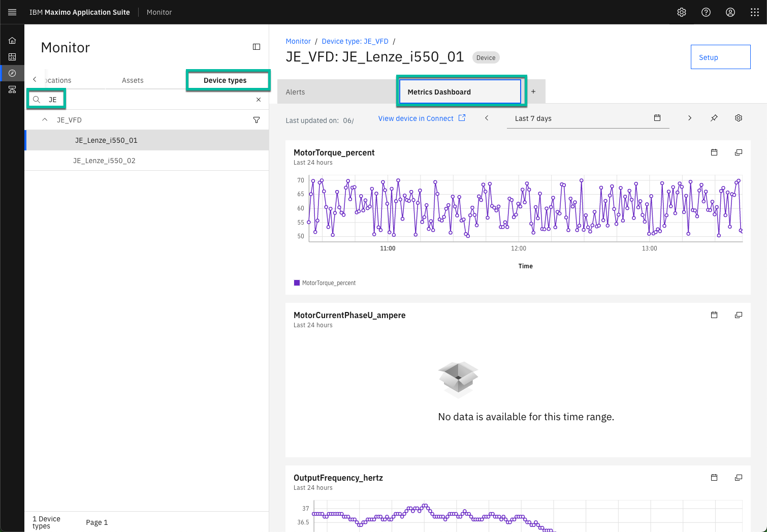Viewport: 767px width, 532px height.
Task: Open the Metrics Dashboard tab
Action: click(x=460, y=92)
